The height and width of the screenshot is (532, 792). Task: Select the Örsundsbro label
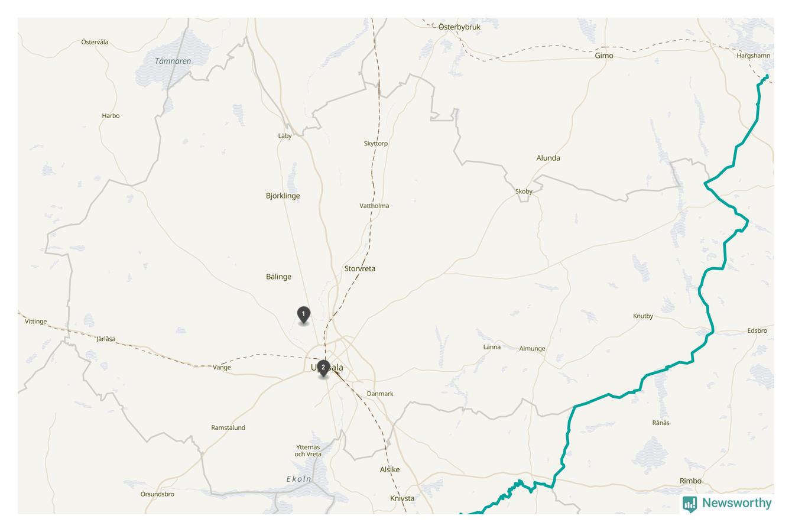click(157, 494)
